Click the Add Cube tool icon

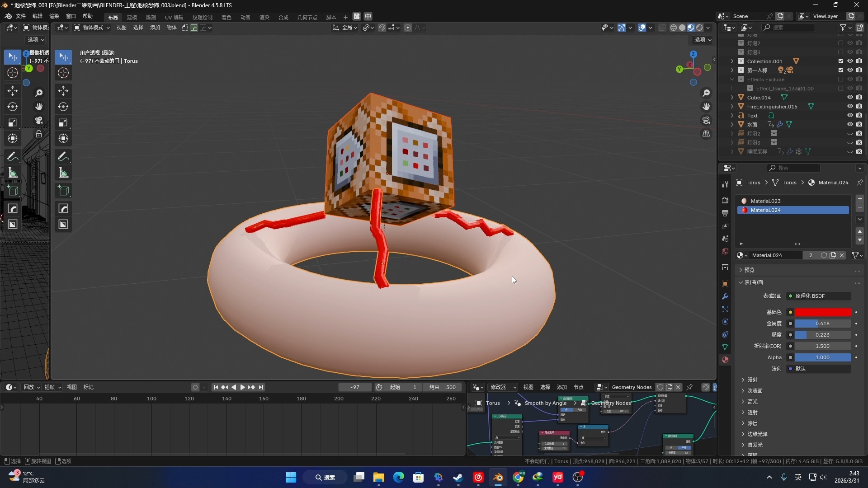click(x=63, y=191)
